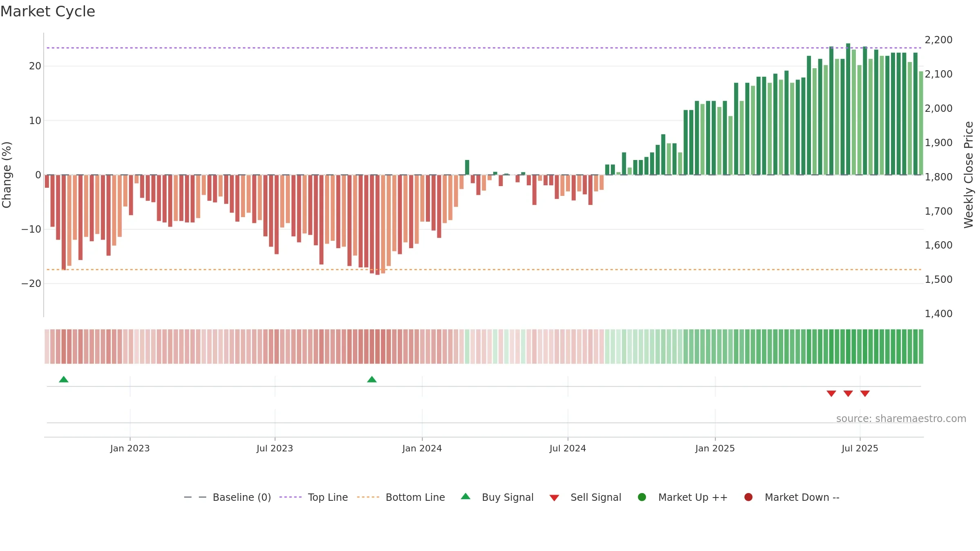
Task: Click the Change (%) axis title
Action: click(7, 175)
